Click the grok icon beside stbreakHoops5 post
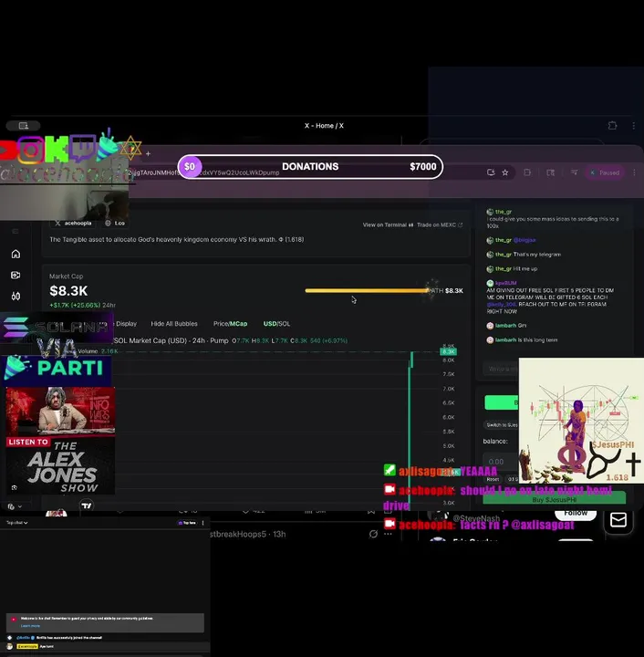 (373, 534)
